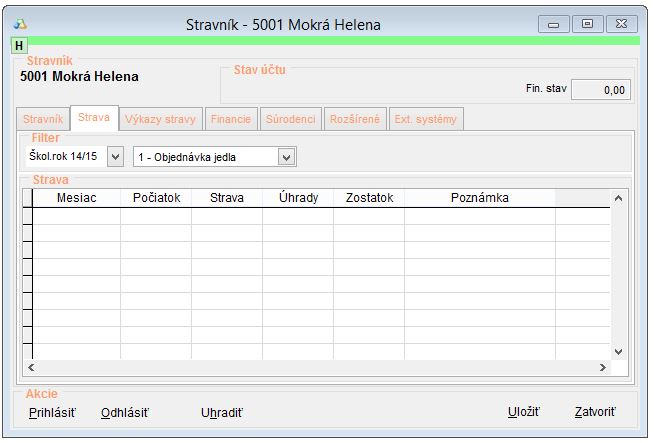Expand the Objednávka jedla dropdown
This screenshot has width=654, height=443.
287,156
